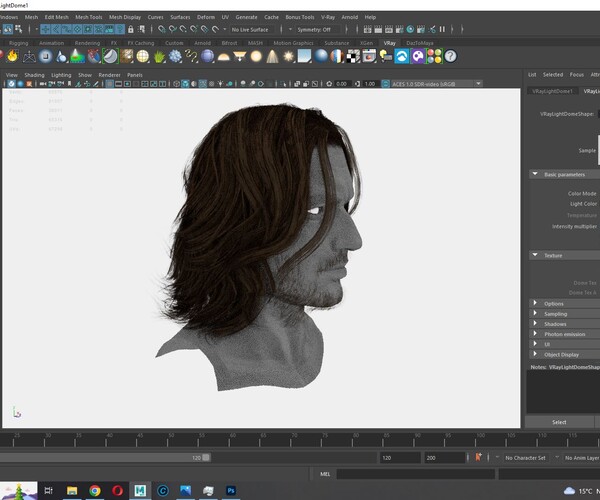Screen dimensions: 600x500
Task: Open the viewport Renderer menu
Action: tap(109, 75)
